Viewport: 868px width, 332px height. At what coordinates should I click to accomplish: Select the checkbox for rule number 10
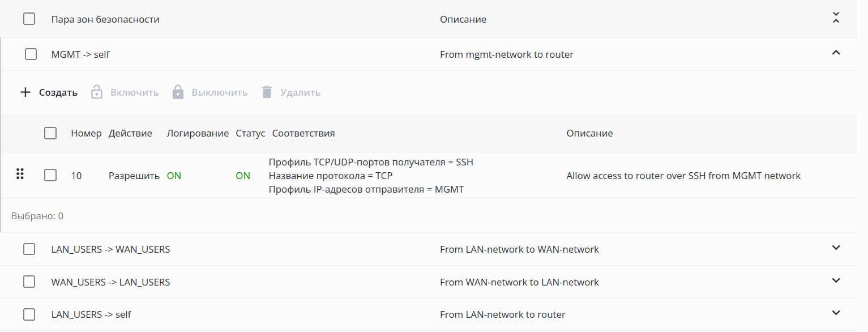(50, 176)
